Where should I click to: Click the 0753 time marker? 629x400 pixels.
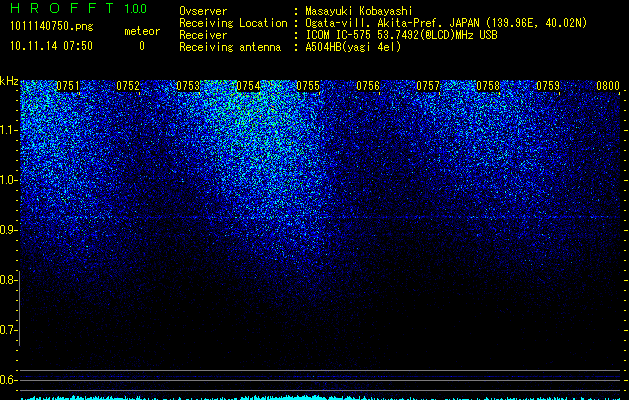click(188, 86)
